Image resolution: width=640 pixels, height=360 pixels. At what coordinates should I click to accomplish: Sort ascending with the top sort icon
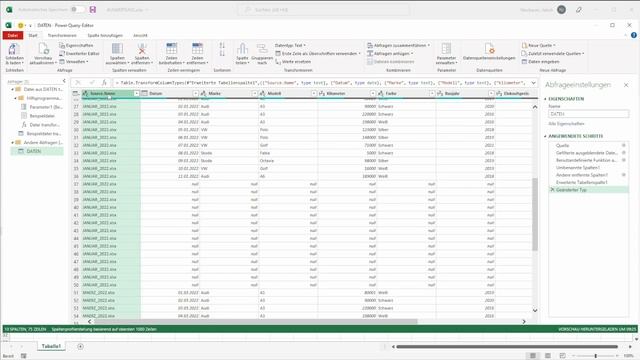coord(222,45)
